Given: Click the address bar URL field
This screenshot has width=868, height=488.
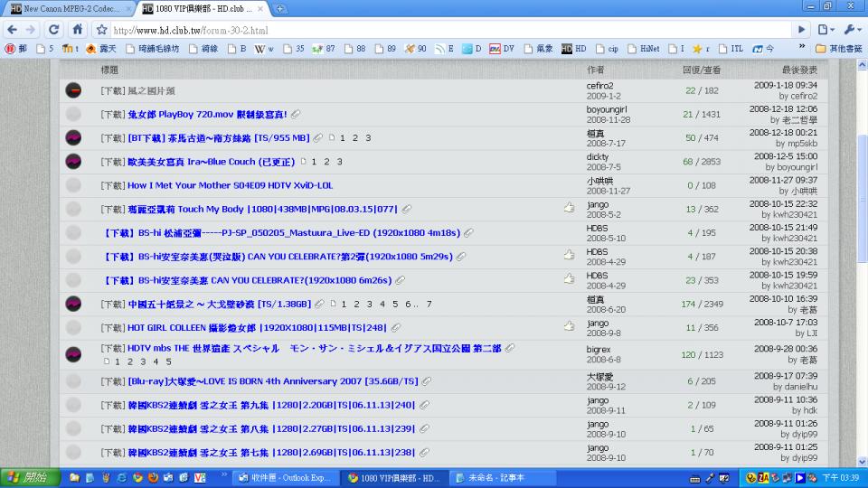Looking at the screenshot, I should (x=451, y=30).
